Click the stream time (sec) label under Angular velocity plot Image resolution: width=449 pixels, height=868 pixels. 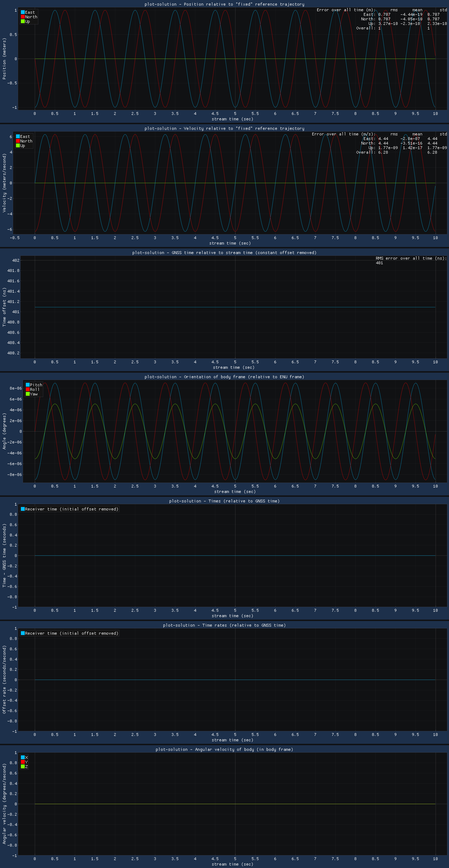coord(232,864)
